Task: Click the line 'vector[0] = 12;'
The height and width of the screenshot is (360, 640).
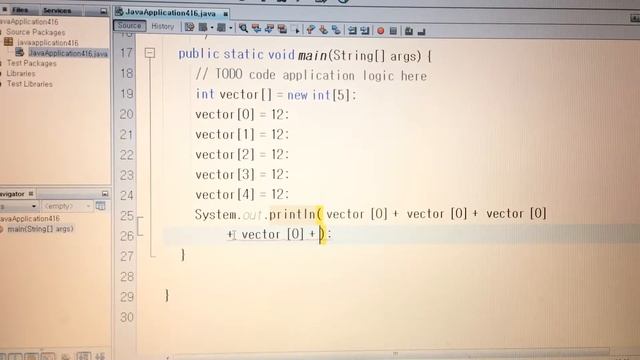Action: coord(242,114)
